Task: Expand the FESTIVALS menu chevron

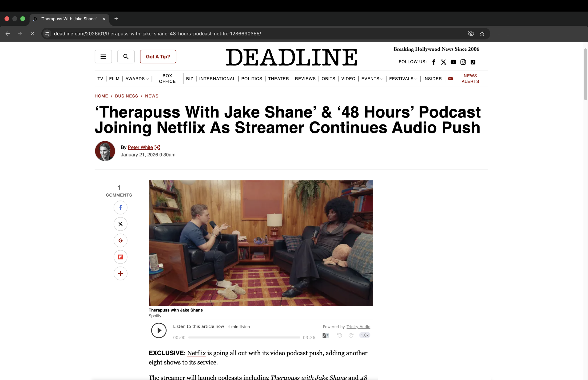Action: tap(416, 78)
